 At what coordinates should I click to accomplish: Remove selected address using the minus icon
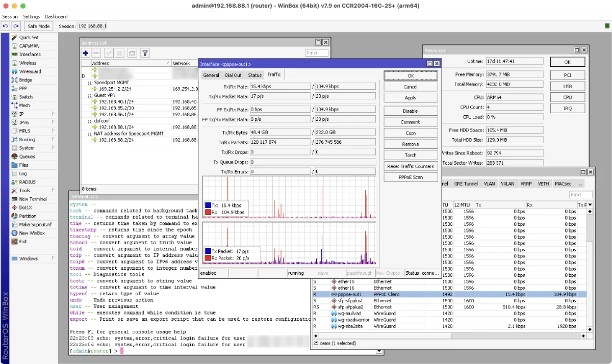coord(96,53)
